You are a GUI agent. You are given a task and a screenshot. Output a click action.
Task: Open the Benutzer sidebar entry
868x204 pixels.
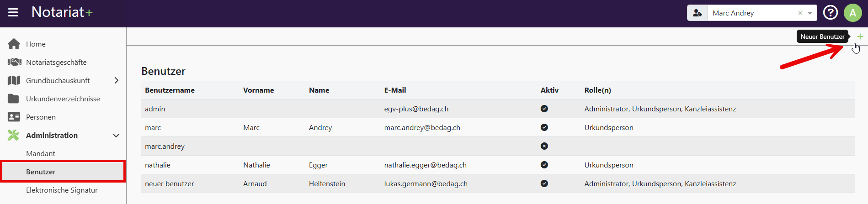(x=41, y=172)
